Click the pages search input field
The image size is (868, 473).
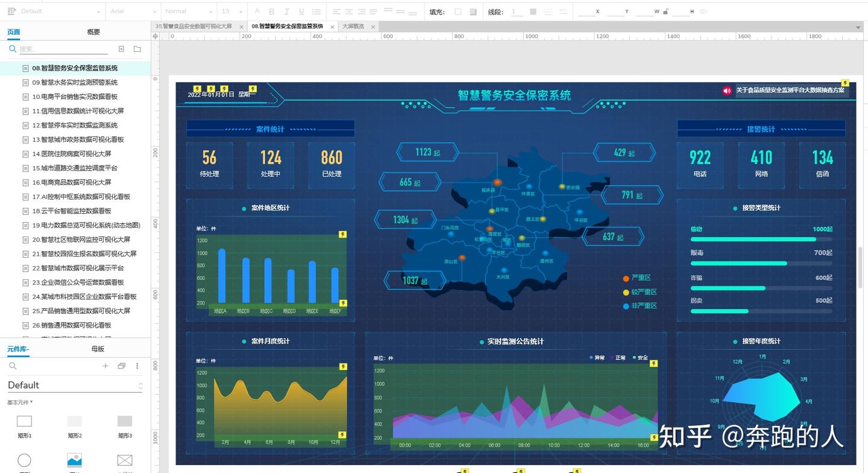63,49
